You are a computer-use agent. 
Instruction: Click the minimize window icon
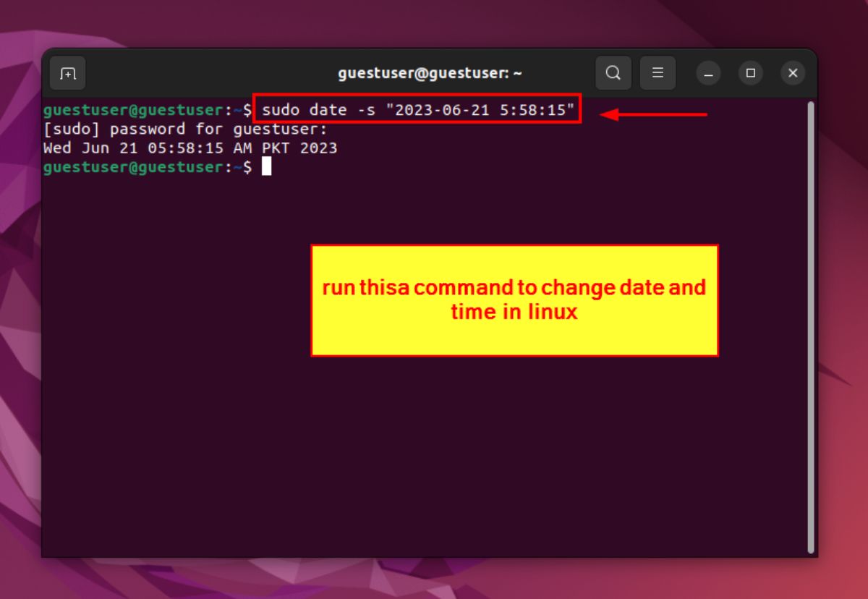707,72
